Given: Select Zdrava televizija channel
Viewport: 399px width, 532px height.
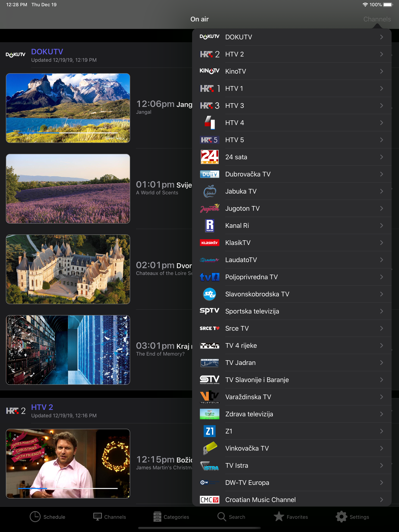Looking at the screenshot, I should pyautogui.click(x=292, y=414).
